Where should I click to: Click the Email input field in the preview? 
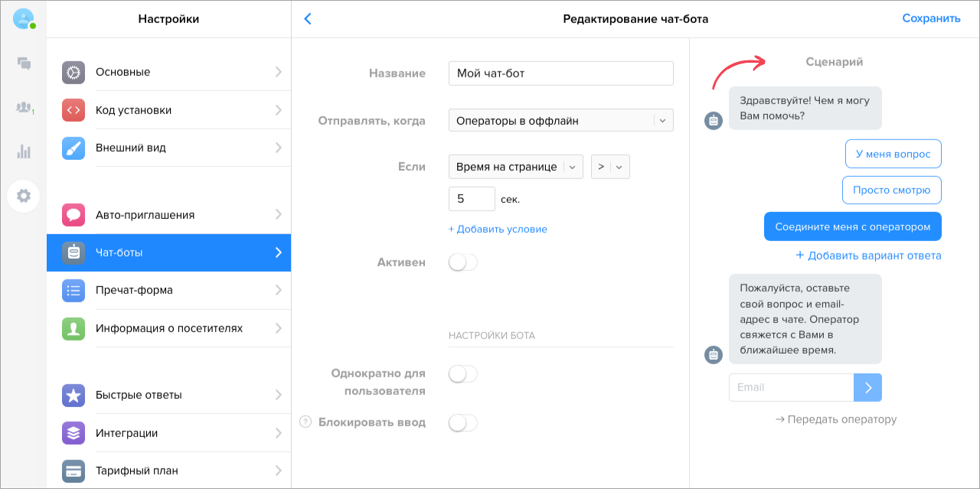789,387
